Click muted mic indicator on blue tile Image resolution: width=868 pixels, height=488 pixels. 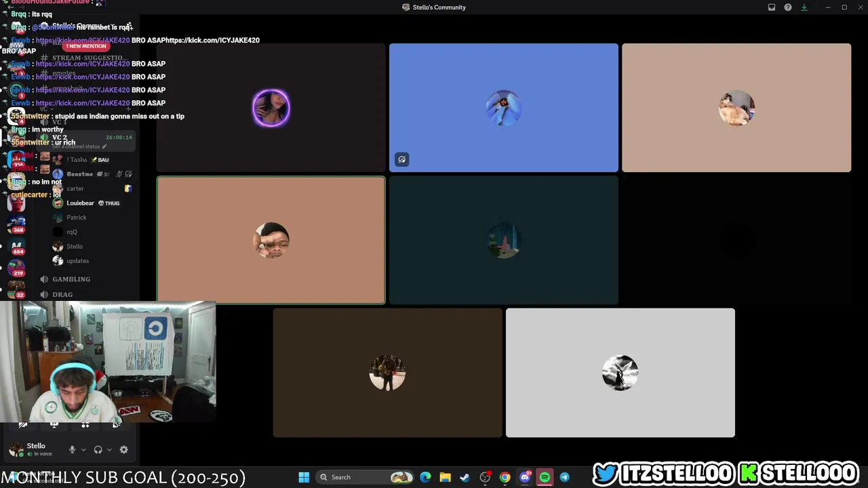point(402,160)
